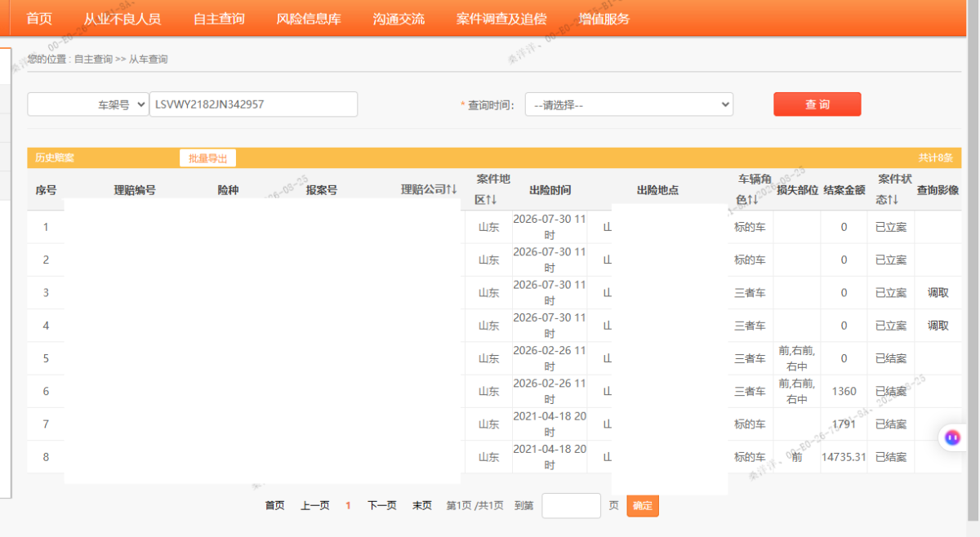The image size is (980, 537).
Task: Click 下一页 pagination link
Action: (381, 506)
